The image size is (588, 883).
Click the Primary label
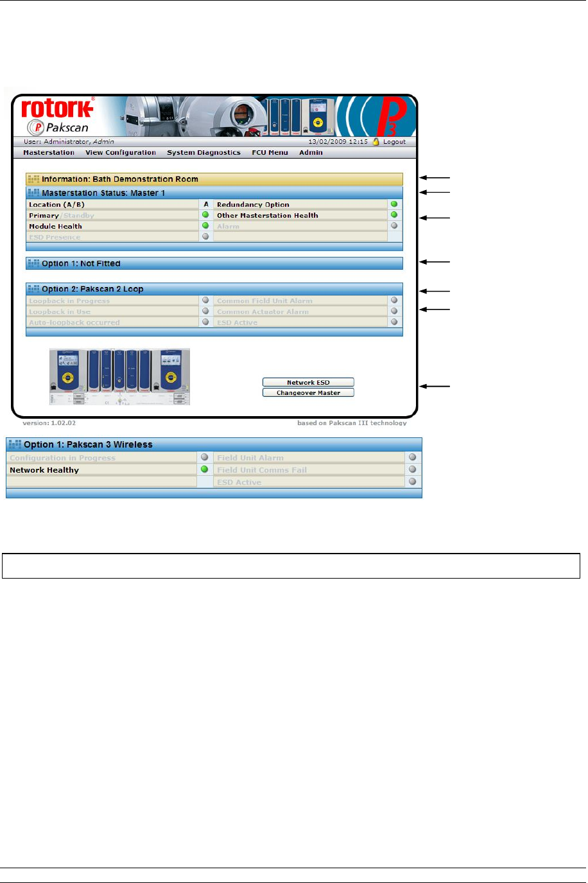44,216
